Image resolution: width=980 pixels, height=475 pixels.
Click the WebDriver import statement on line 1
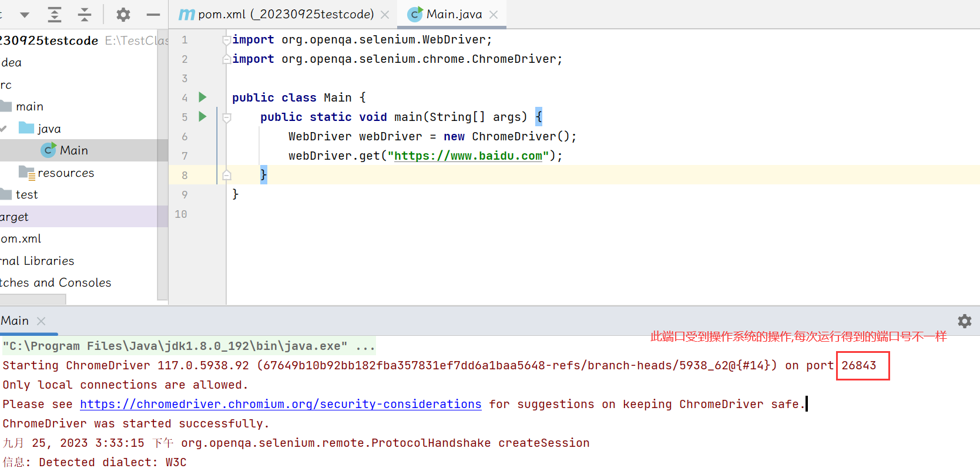(362, 39)
